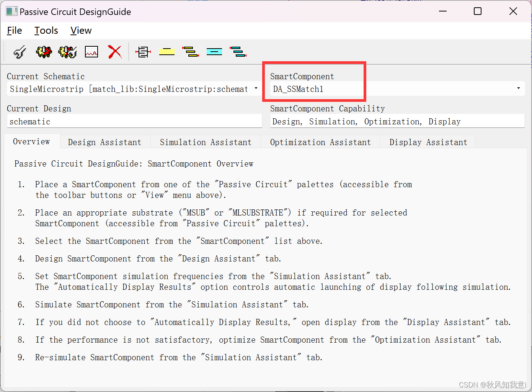Click the wrench Design toolbar icon

[x=20, y=52]
